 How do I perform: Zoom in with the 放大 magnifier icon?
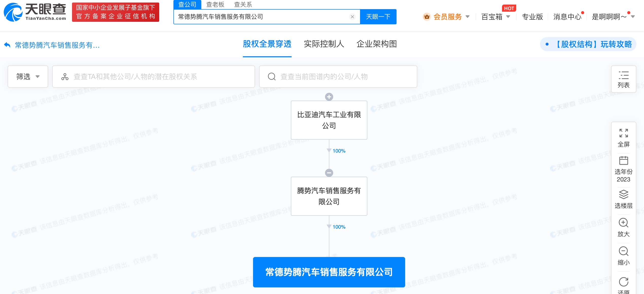click(x=623, y=223)
